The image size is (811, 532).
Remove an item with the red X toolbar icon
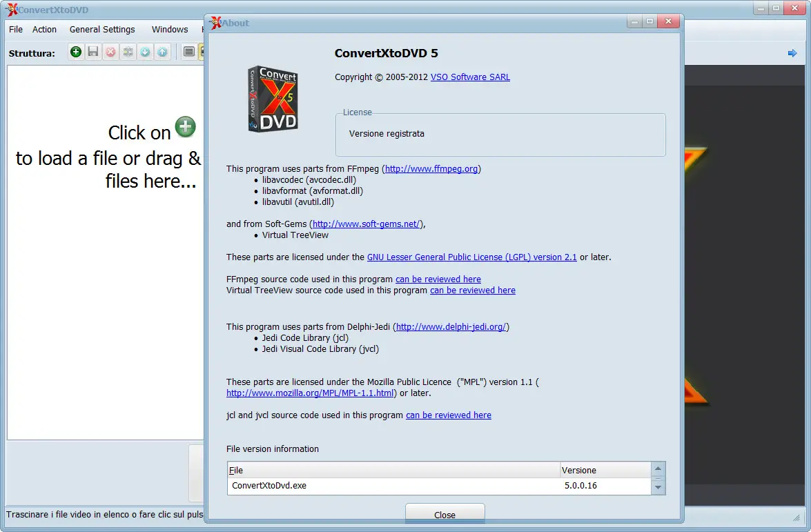point(110,52)
